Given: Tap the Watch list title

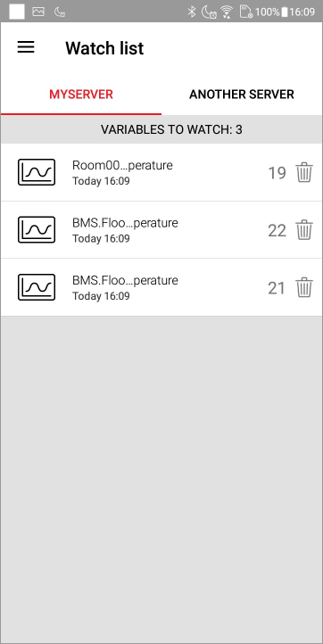Looking at the screenshot, I should [104, 48].
